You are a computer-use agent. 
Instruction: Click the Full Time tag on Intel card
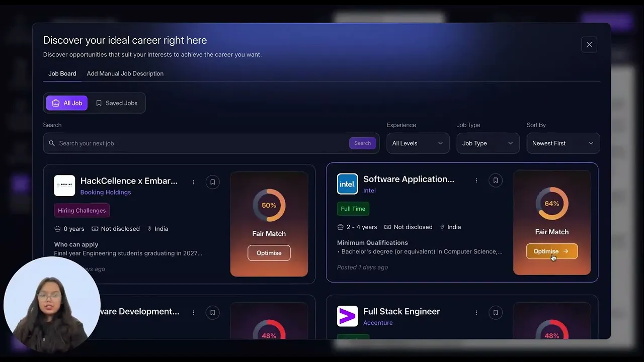pyautogui.click(x=353, y=209)
